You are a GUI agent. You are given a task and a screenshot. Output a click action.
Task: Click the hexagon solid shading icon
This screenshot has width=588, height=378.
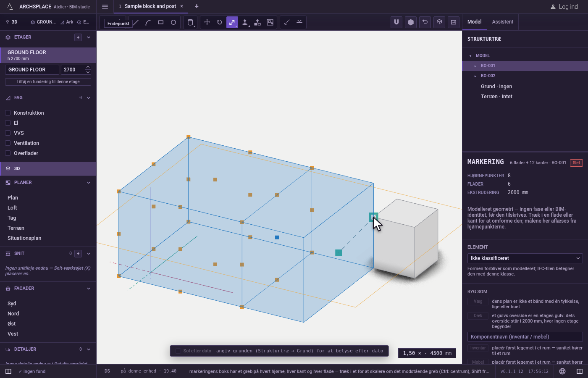tap(411, 22)
